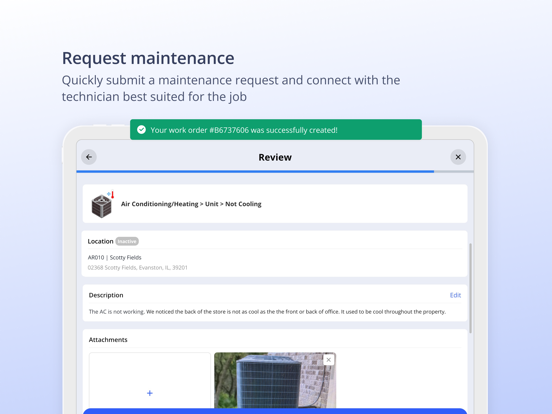The width and height of the screenshot is (552, 414).
Task: Click the 'The AC is not working' description text
Action: (267, 312)
